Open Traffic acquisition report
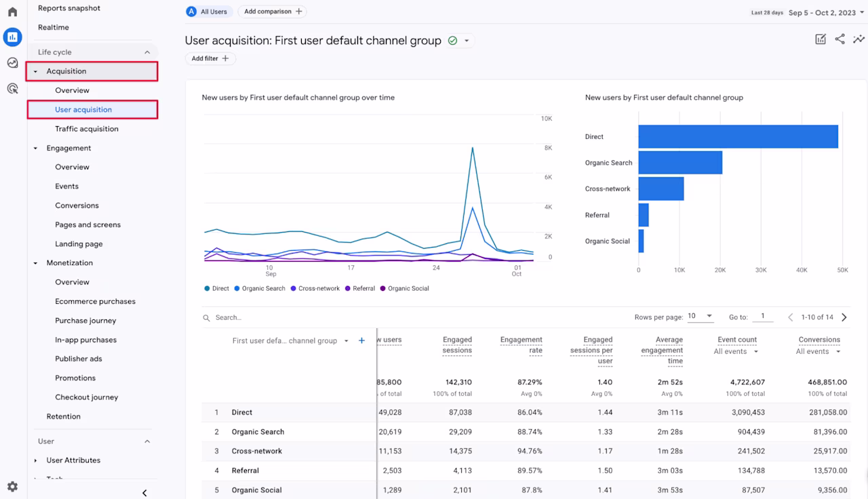Viewport: 868px width, 499px height. click(87, 129)
